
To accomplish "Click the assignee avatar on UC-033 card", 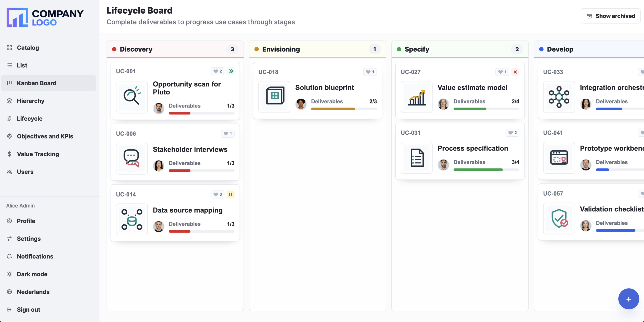I will click(x=586, y=104).
